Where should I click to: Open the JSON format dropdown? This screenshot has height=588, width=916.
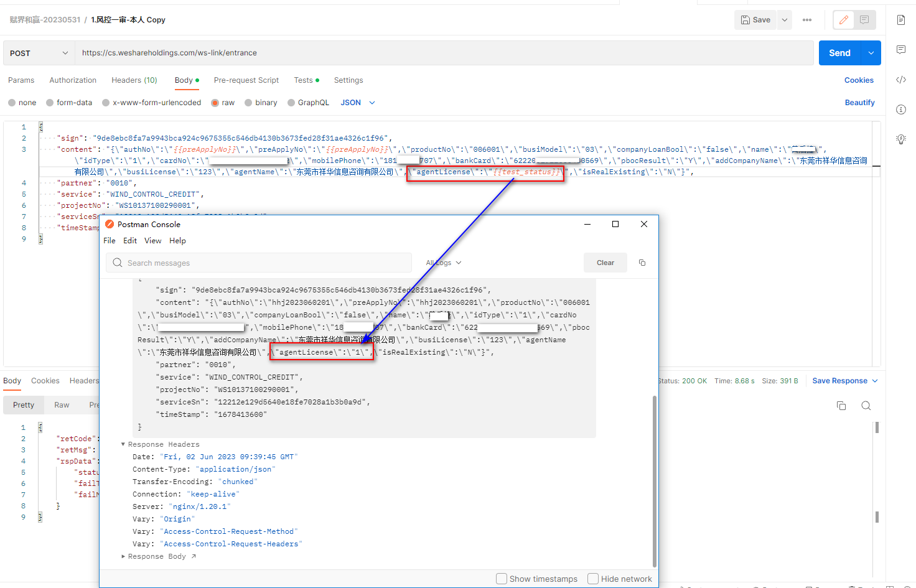coord(358,103)
